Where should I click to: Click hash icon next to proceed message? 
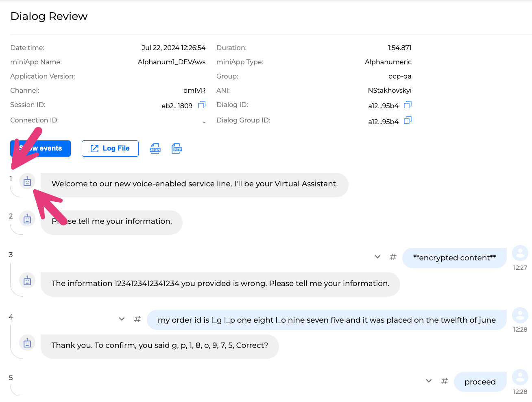click(x=445, y=381)
